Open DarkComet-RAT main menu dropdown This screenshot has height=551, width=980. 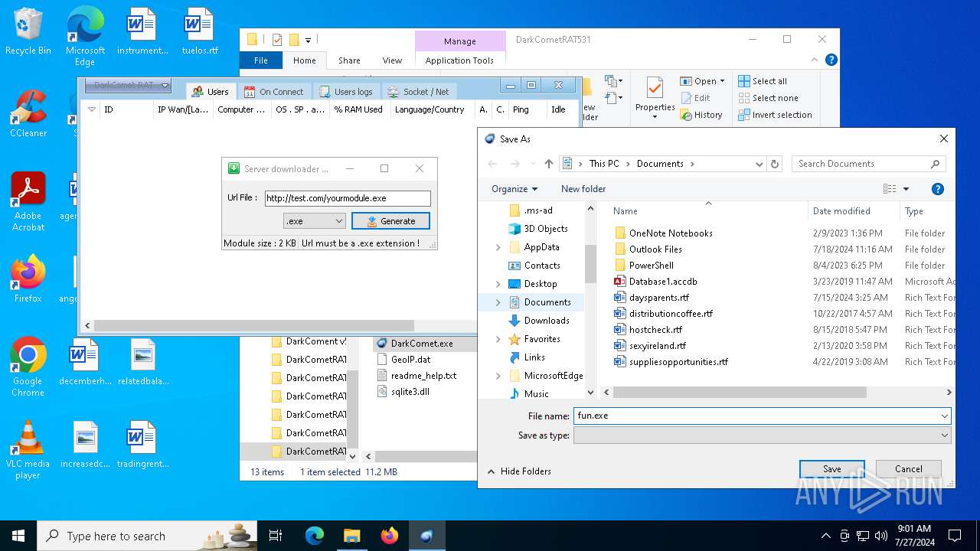click(127, 85)
